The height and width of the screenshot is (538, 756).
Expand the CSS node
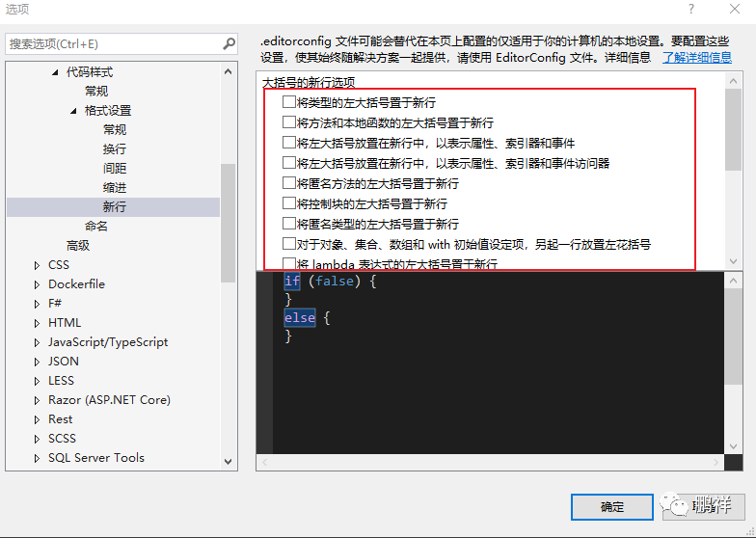click(37, 265)
